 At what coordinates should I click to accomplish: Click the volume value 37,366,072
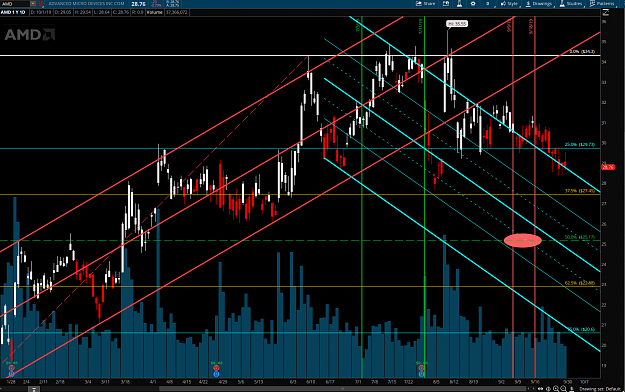click(177, 12)
